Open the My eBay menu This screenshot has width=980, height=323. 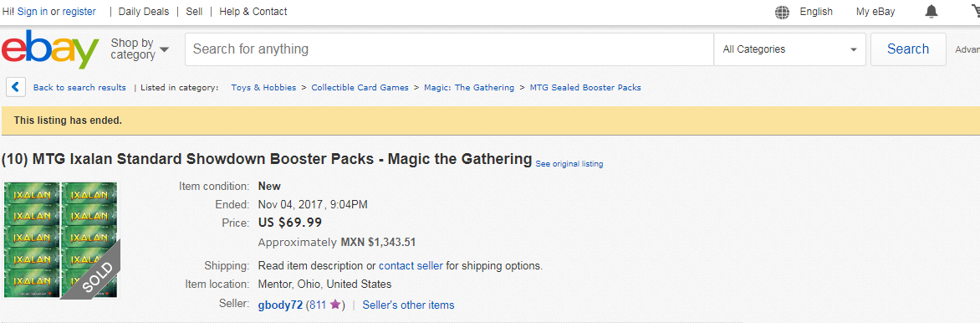pyautogui.click(x=875, y=11)
